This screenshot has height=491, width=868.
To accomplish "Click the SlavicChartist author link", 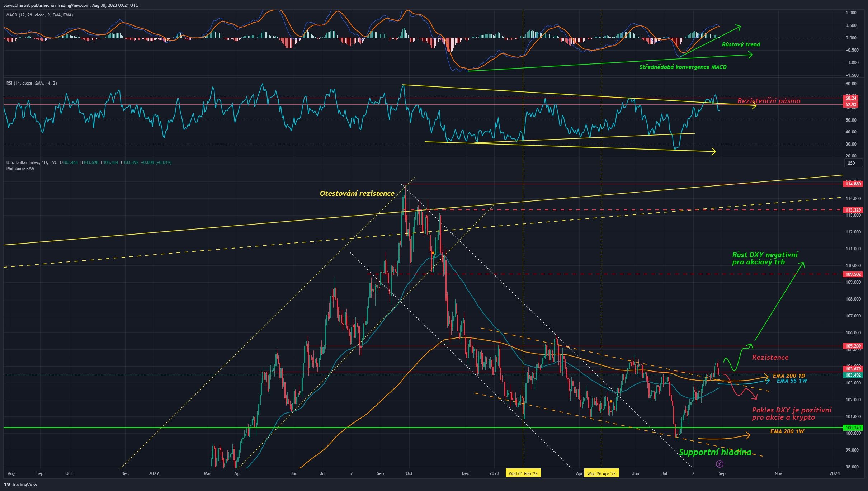I will click(17, 5).
